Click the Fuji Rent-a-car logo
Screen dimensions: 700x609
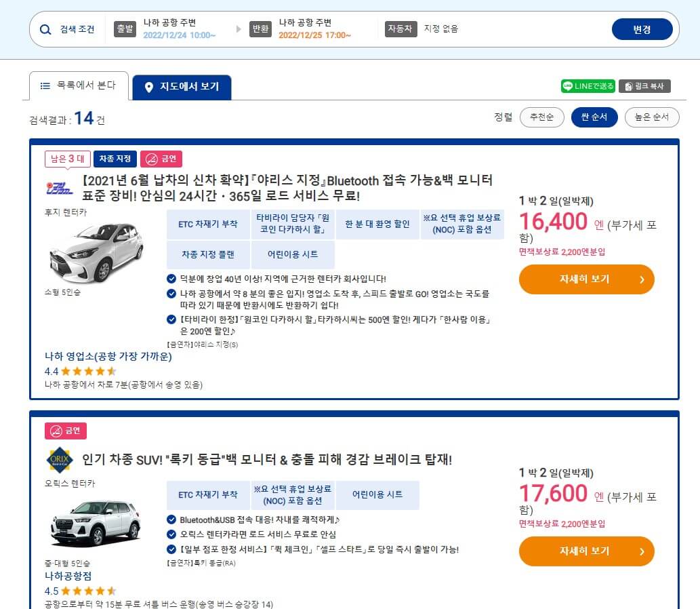(60, 188)
